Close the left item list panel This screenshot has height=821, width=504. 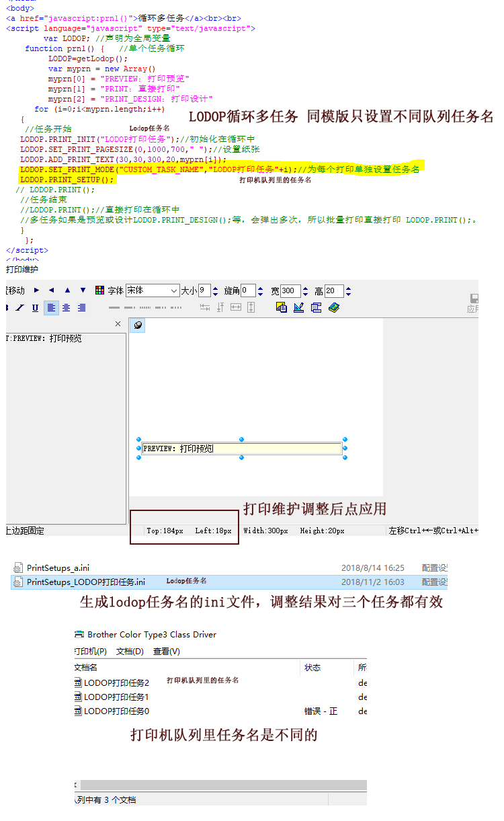pos(118,324)
